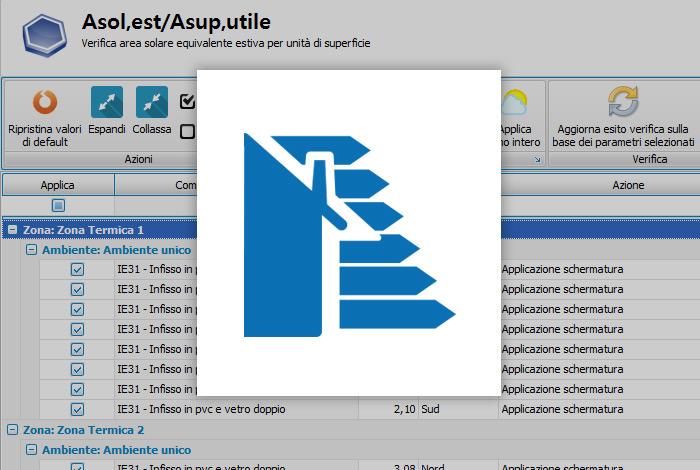Collapse the Zona Termica 1 group

(12, 230)
